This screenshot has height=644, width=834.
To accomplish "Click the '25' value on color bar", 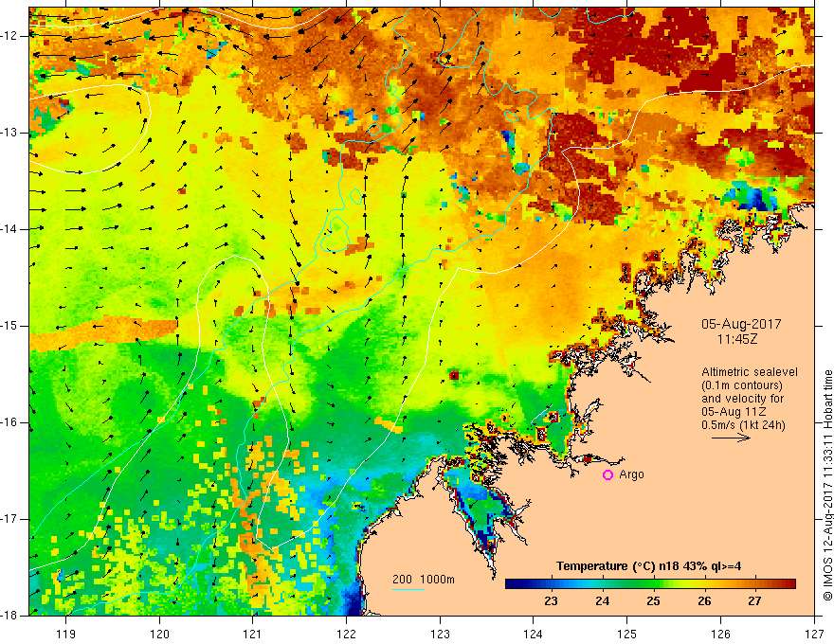I will (x=653, y=601).
